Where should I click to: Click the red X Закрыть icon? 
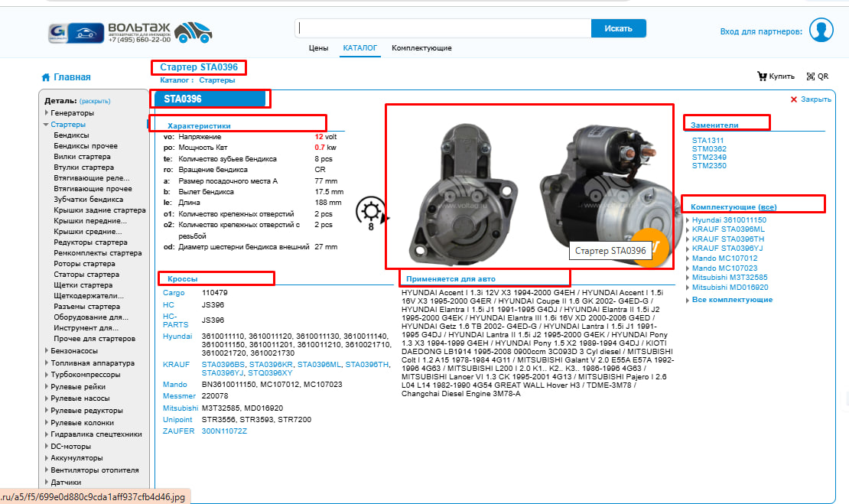click(x=794, y=99)
